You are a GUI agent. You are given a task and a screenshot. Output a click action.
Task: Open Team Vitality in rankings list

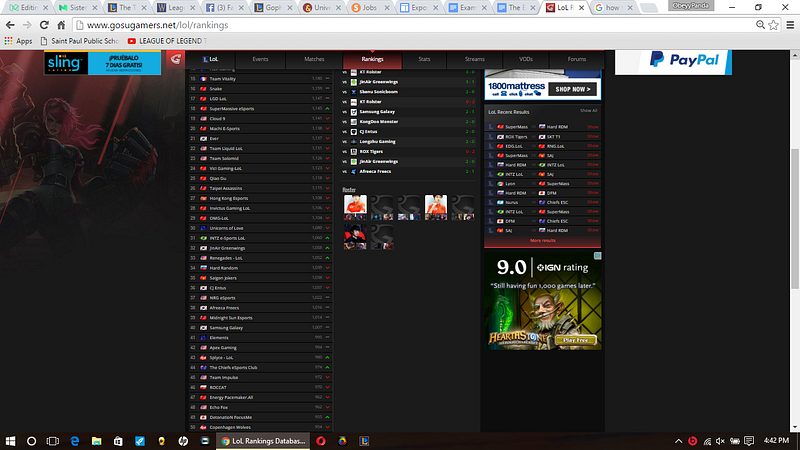click(260, 79)
